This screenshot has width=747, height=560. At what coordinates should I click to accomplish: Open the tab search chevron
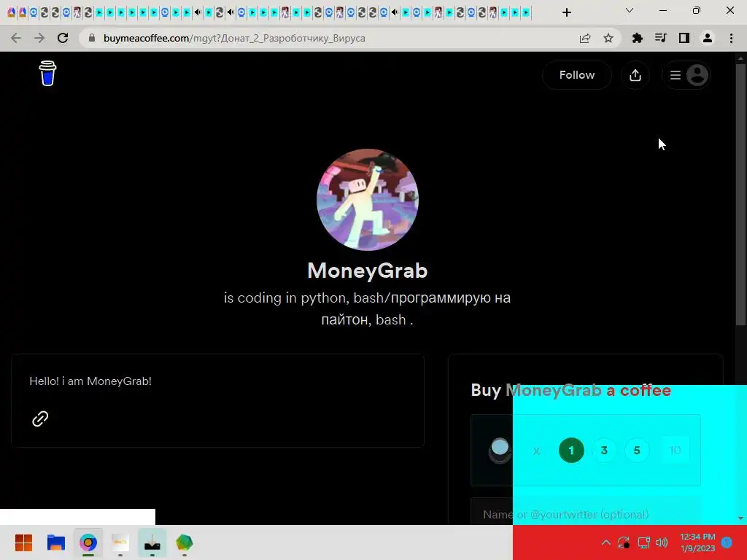[x=630, y=10]
